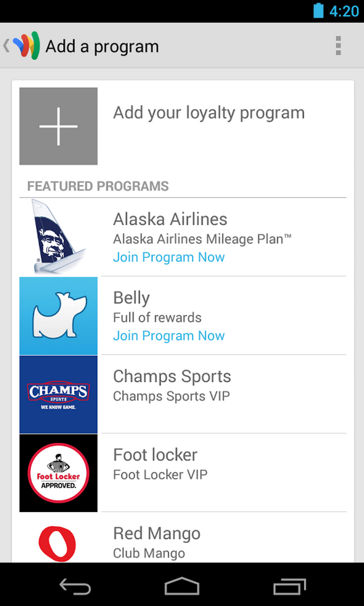Screen dimensions: 364x606
Task: Select the Featured Programs section header
Action: [x=97, y=186]
